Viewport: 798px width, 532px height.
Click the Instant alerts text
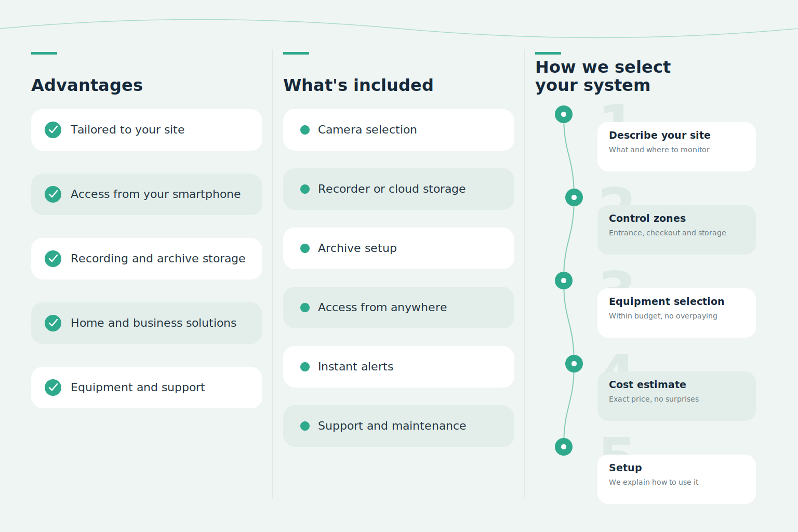(356, 367)
